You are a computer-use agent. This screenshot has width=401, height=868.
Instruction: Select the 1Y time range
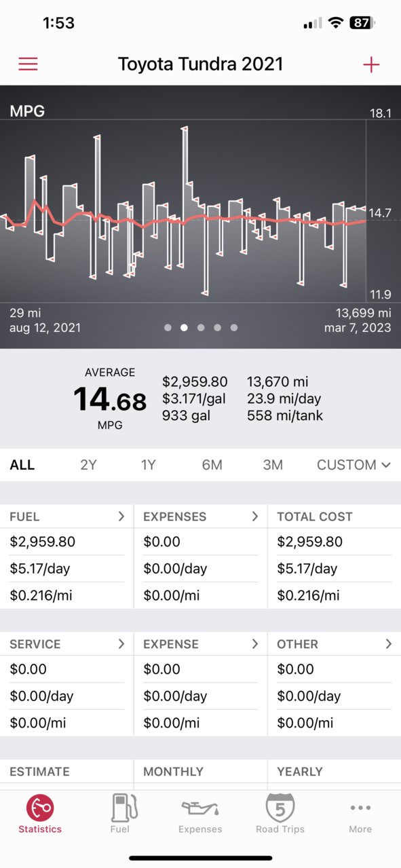[149, 465]
